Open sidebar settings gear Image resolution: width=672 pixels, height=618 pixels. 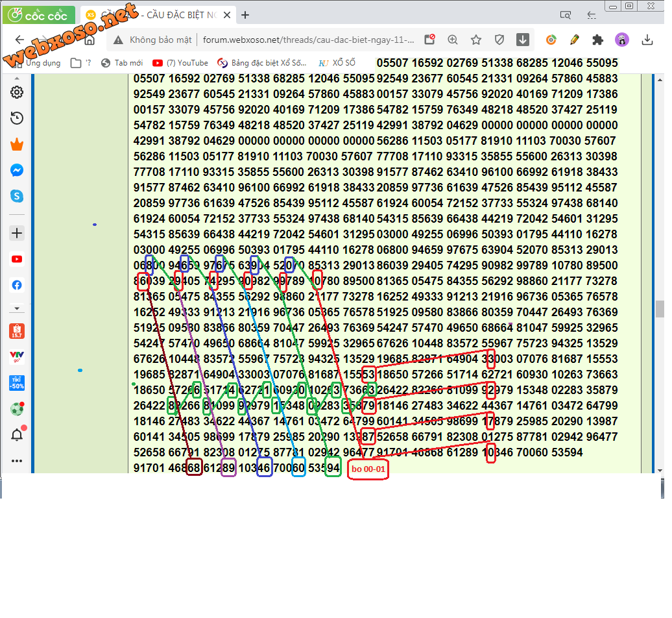pyautogui.click(x=17, y=92)
